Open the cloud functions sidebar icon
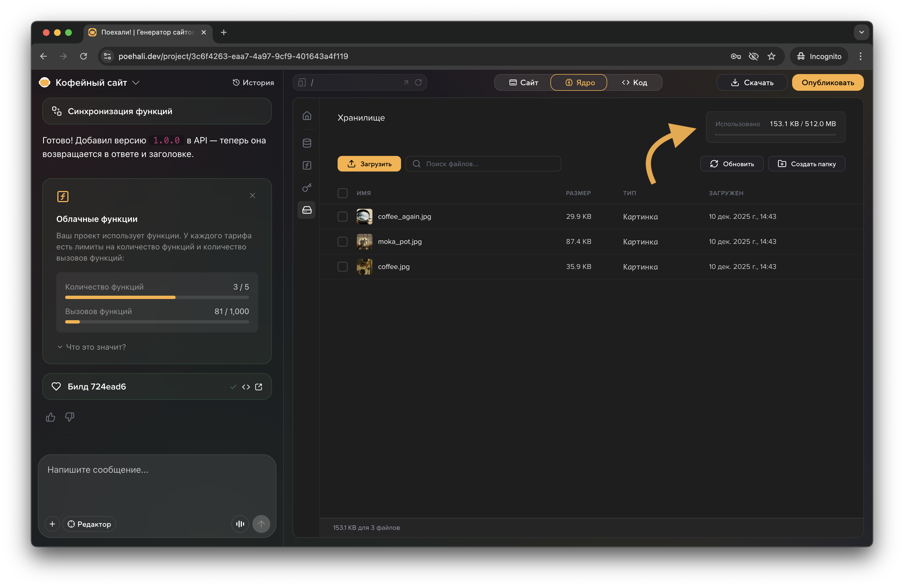904x588 pixels. coord(306,165)
